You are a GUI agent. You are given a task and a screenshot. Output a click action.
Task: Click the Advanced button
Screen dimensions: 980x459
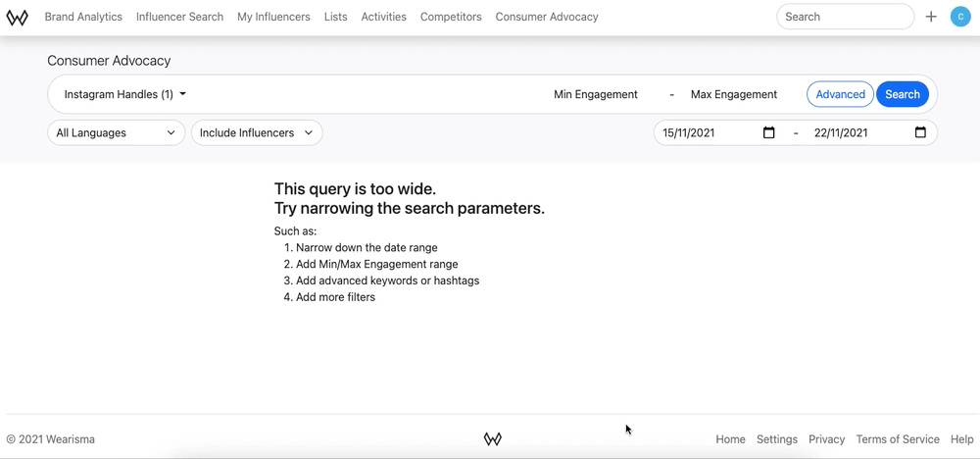[x=840, y=94]
